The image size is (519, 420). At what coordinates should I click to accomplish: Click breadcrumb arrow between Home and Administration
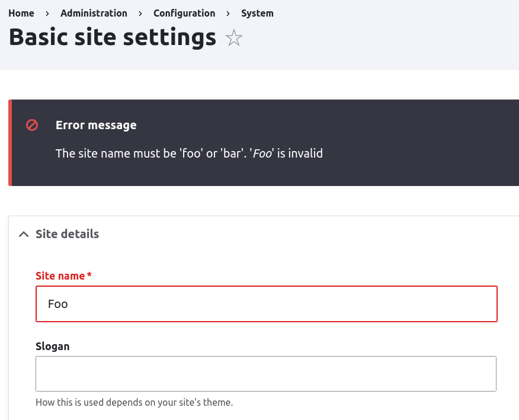pyautogui.click(x=47, y=13)
